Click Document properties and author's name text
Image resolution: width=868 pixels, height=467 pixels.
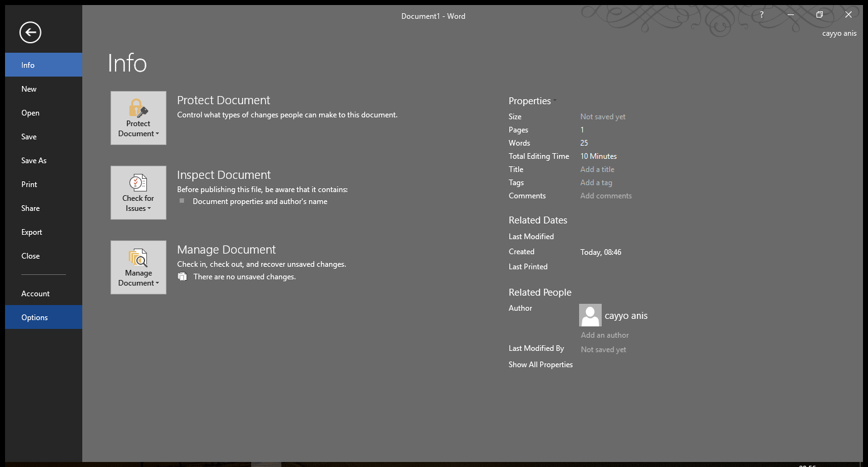pos(260,201)
